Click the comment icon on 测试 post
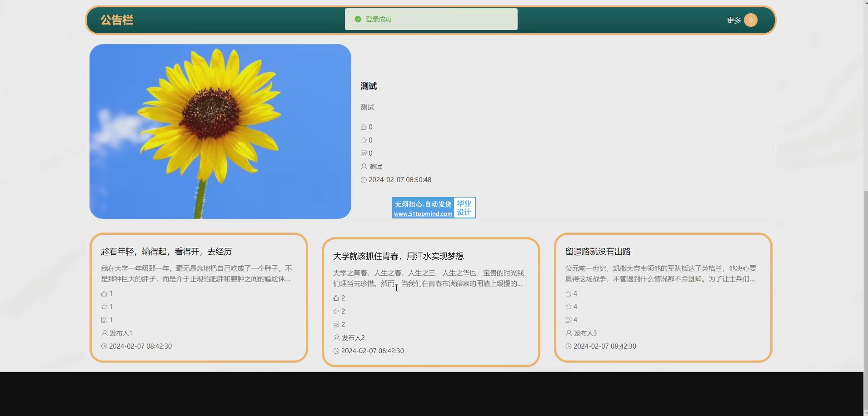 (x=364, y=154)
